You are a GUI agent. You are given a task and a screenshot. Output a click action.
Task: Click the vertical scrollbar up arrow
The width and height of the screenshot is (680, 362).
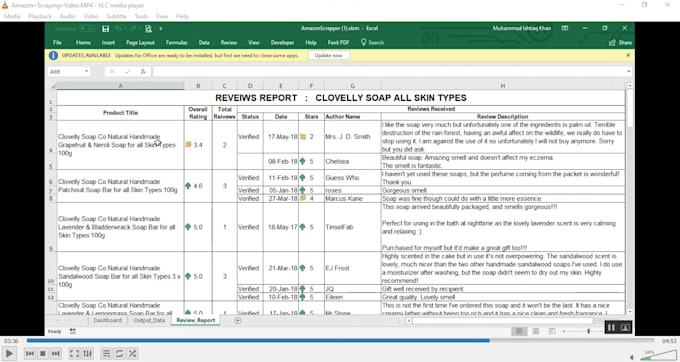(x=629, y=86)
